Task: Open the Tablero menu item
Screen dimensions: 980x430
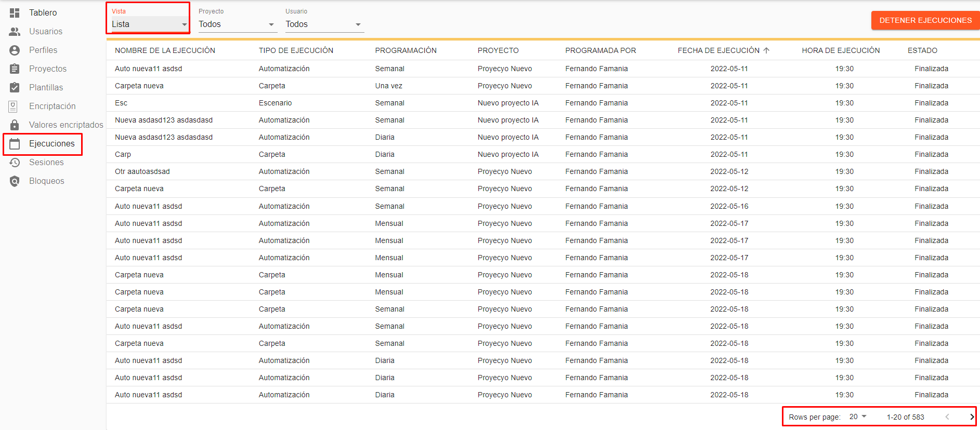Action: click(43, 12)
